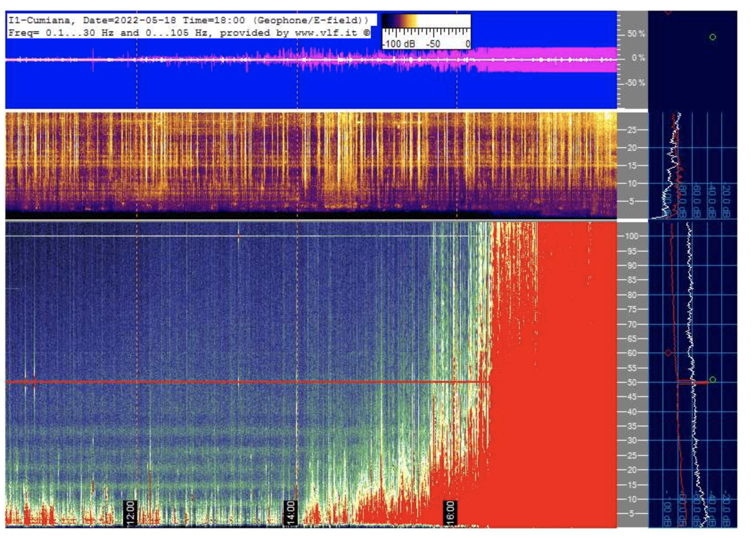
Task: Click the 40 Hz tick label
Action: 632,412
